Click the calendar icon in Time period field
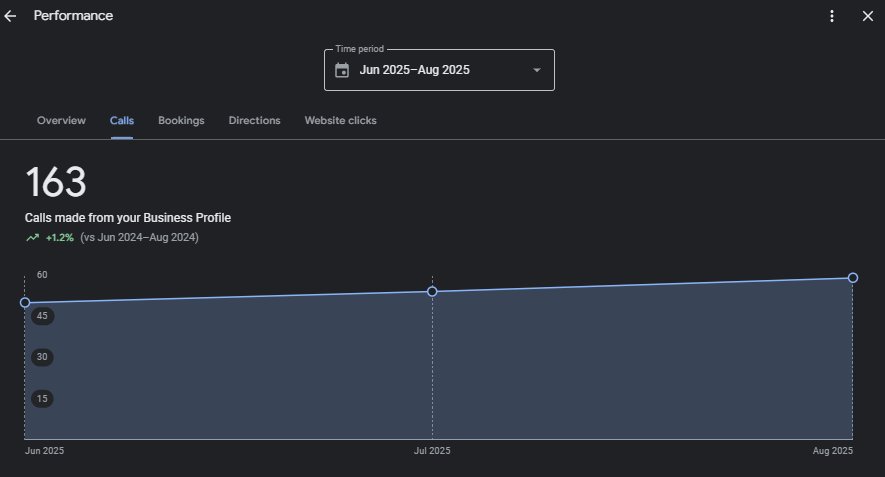 [342, 71]
